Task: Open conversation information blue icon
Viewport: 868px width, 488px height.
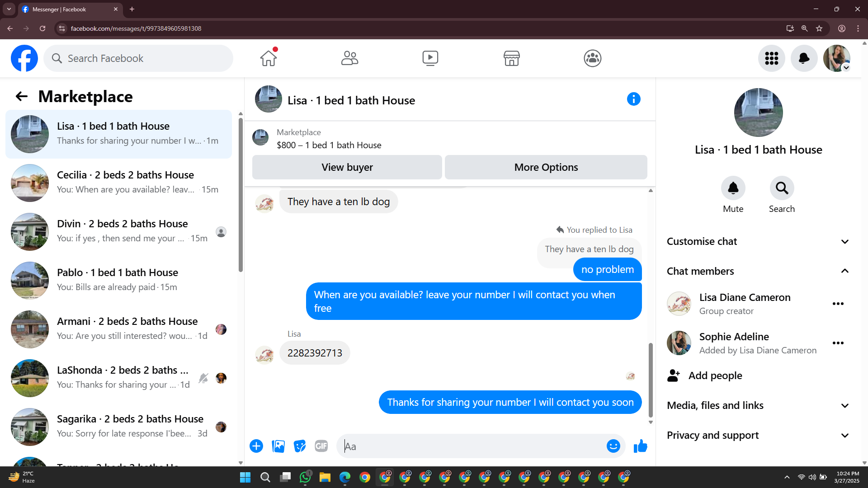Action: [x=633, y=99]
